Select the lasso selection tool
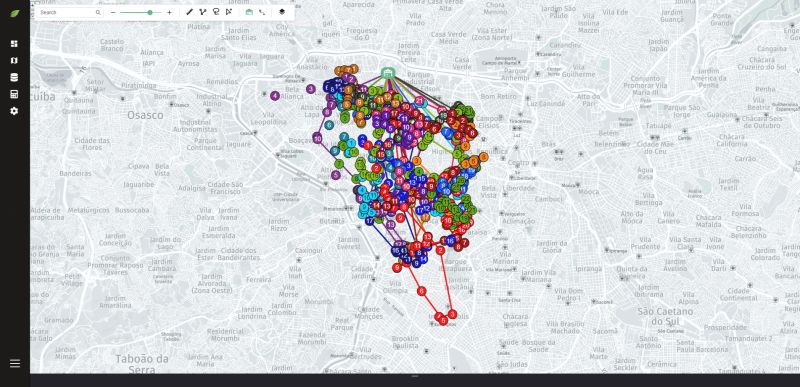The width and height of the screenshot is (800, 387). click(x=216, y=12)
